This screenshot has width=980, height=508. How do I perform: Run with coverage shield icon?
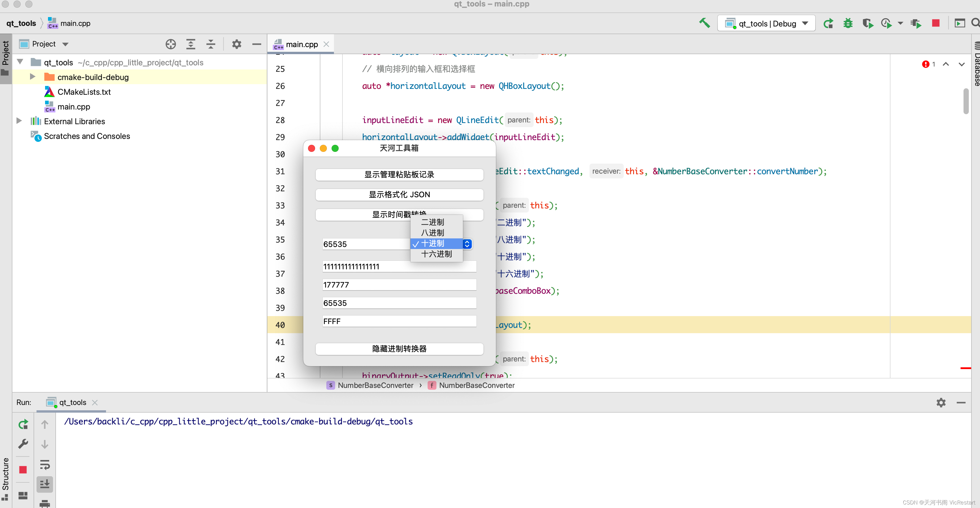point(868,24)
